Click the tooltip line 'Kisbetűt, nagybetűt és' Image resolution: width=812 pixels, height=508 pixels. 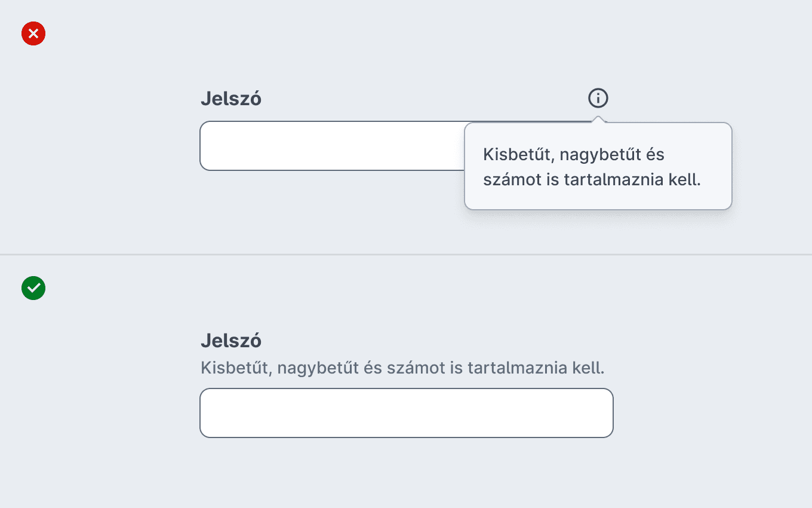coord(574,154)
